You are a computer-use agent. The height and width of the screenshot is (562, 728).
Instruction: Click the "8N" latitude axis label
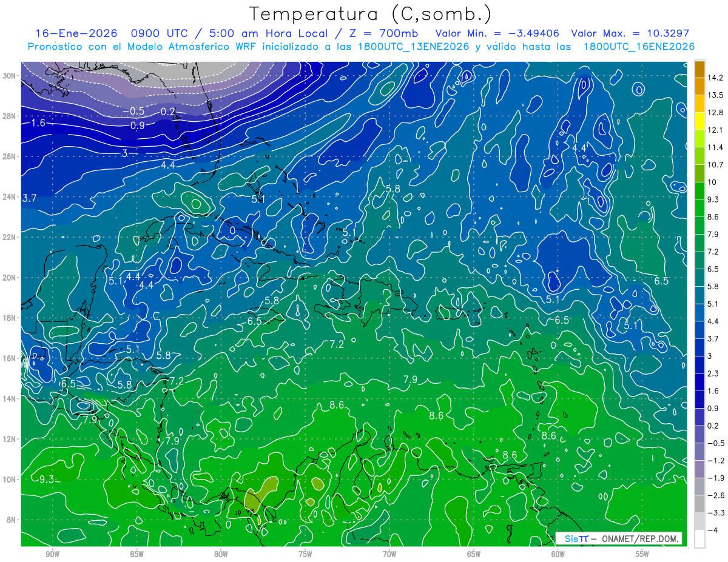12,520
